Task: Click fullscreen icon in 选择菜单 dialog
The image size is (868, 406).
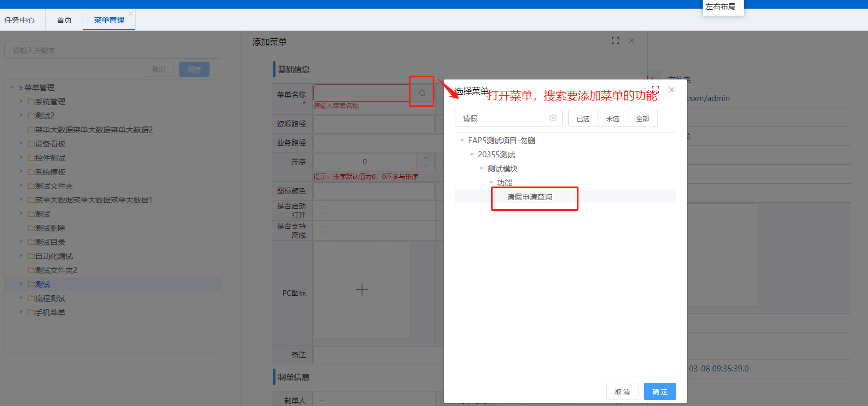Action: [656, 89]
